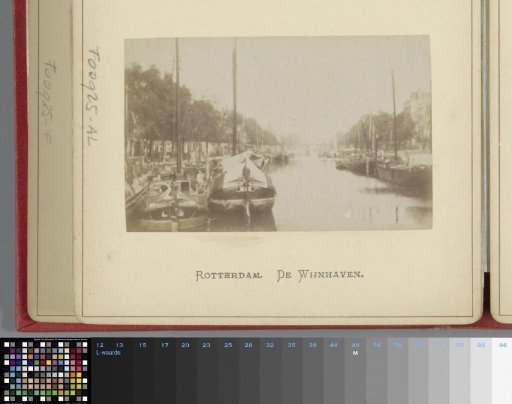Select the grayscale patch labeled 15
512x404 pixels.
point(143,371)
